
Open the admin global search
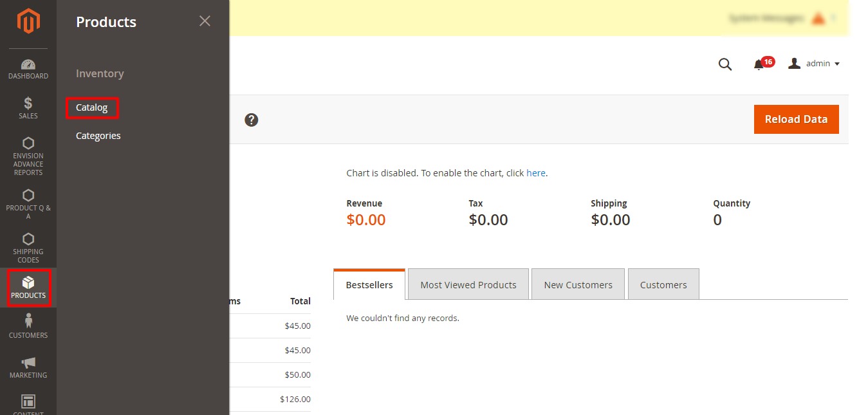coord(725,64)
